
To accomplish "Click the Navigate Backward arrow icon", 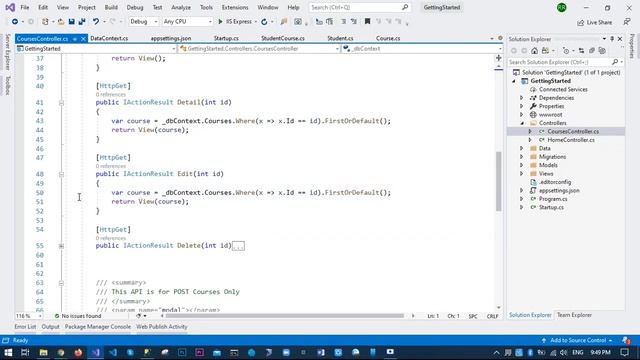I will (15, 22).
